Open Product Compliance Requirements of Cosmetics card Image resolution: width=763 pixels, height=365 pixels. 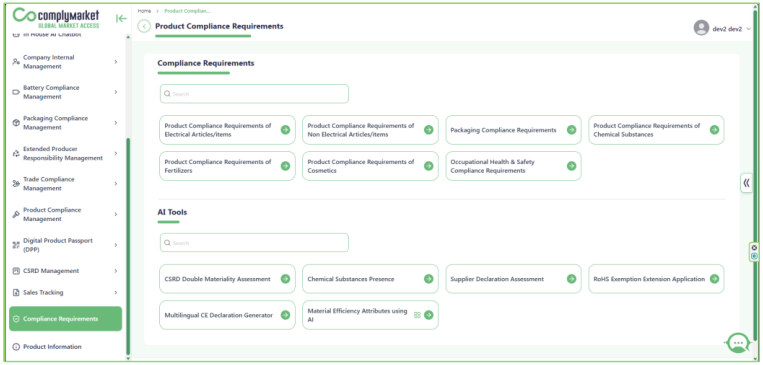click(370, 166)
